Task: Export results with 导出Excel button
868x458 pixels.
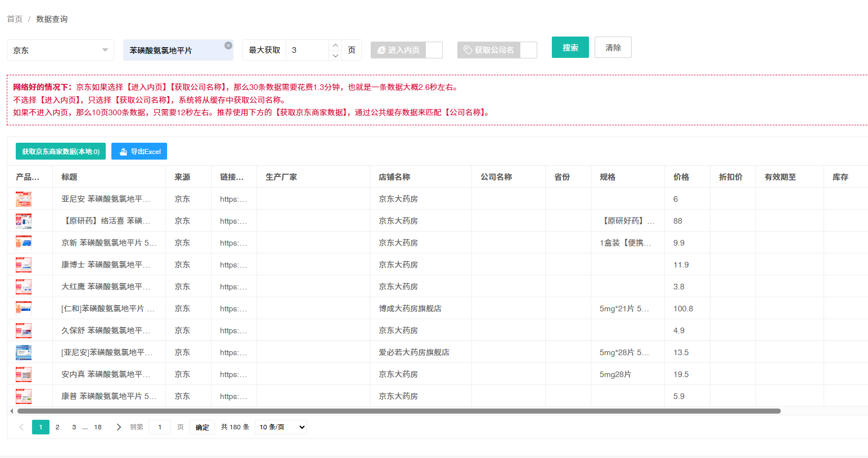Action: tap(139, 152)
